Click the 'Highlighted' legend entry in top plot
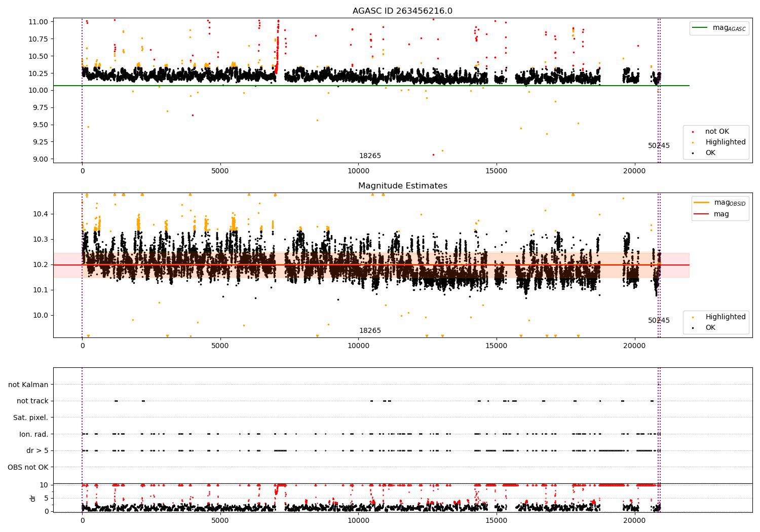 tap(726, 142)
